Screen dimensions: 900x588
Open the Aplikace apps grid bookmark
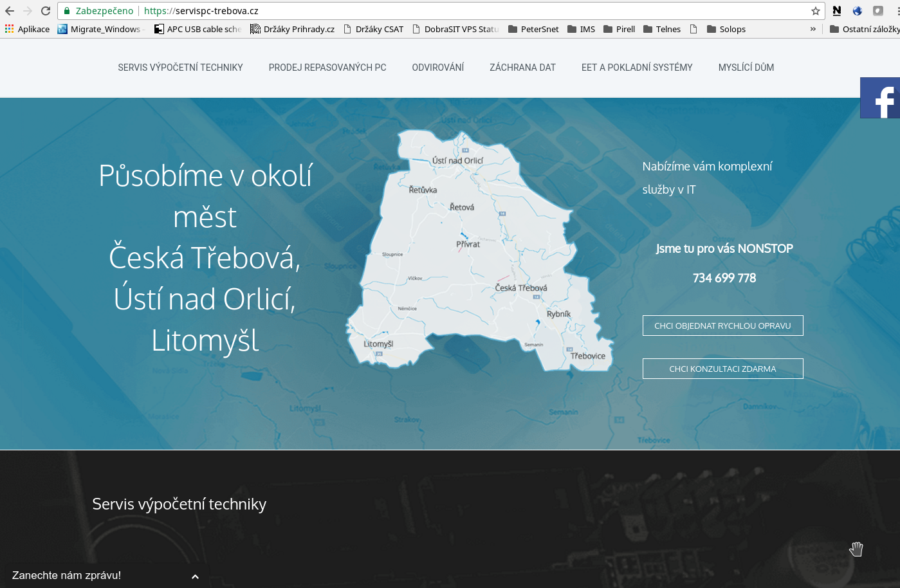point(27,29)
